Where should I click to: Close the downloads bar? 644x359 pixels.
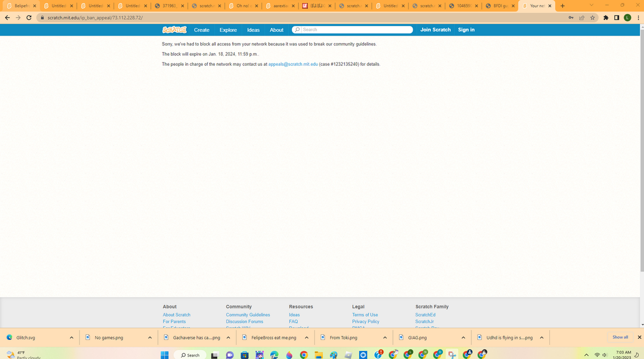pos(639,337)
